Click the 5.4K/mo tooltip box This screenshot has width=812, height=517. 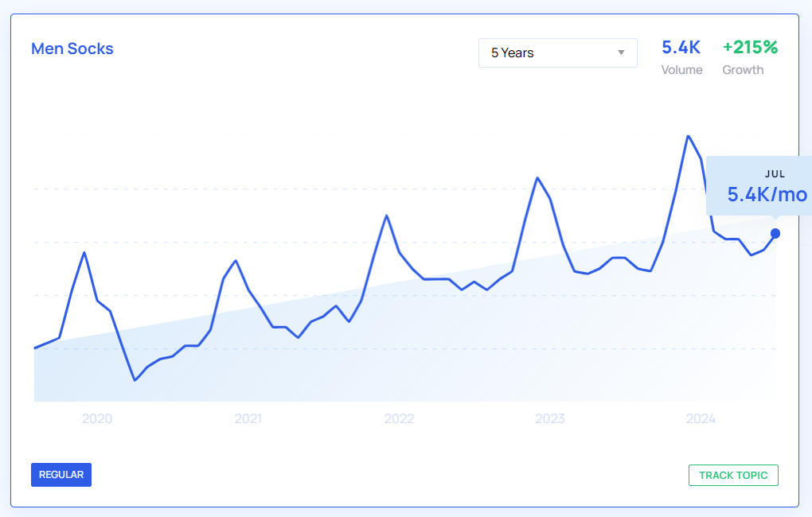760,187
